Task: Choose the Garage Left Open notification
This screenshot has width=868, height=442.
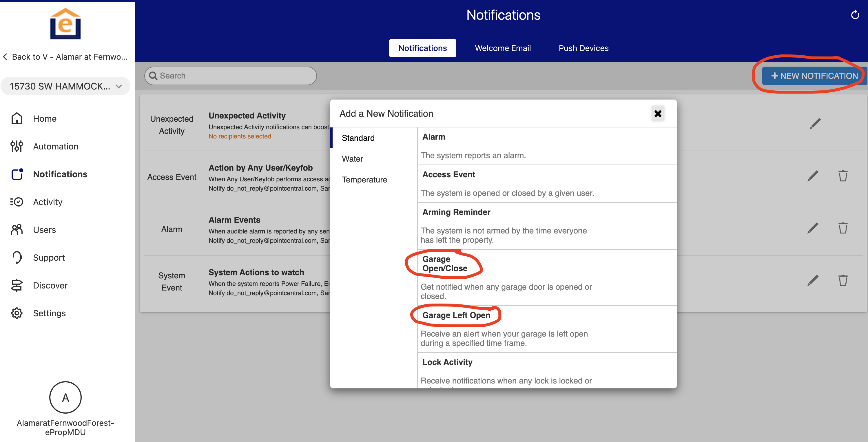Action: coord(456,315)
